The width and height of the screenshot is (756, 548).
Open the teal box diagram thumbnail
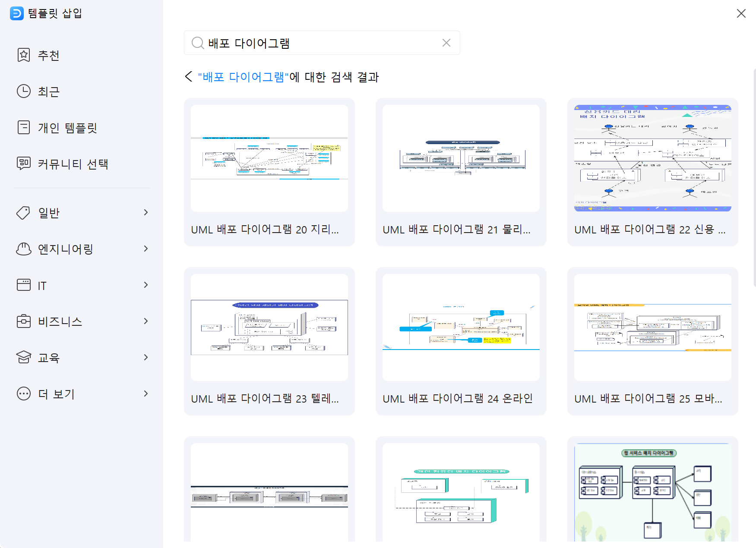pos(461,492)
